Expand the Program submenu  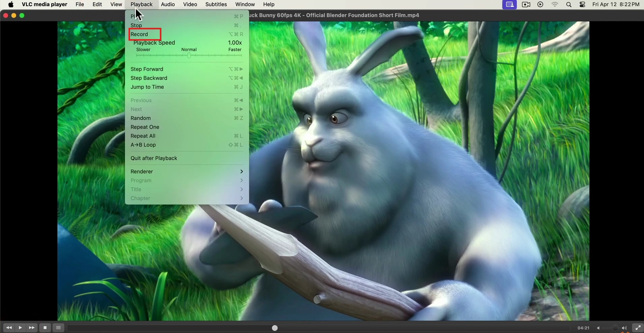pyautogui.click(x=187, y=181)
